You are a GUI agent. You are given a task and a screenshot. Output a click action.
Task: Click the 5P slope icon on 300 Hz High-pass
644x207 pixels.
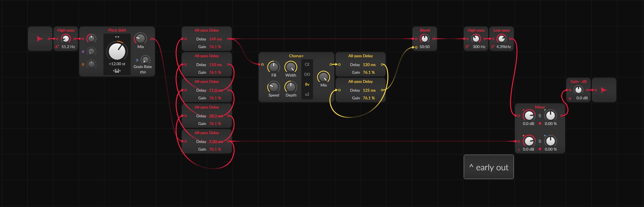click(467, 47)
